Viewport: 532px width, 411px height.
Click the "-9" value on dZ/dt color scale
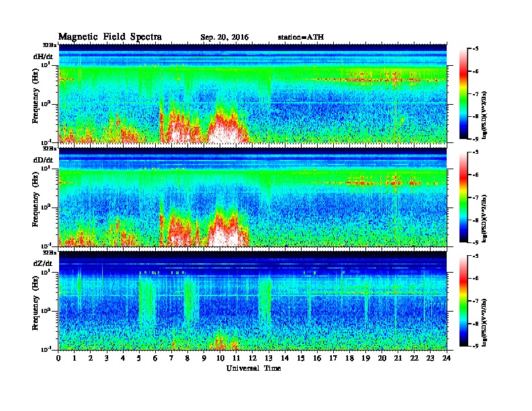(476, 346)
